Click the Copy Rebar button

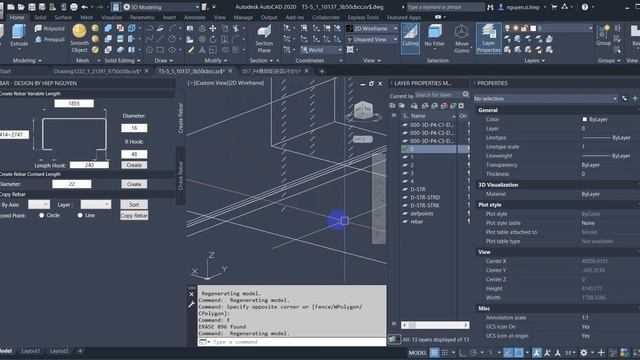point(134,216)
